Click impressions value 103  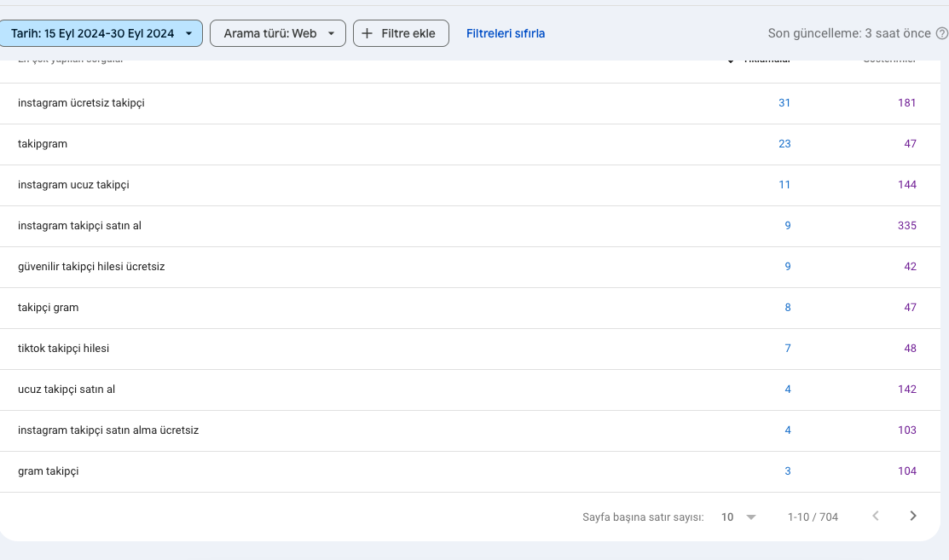pos(906,430)
